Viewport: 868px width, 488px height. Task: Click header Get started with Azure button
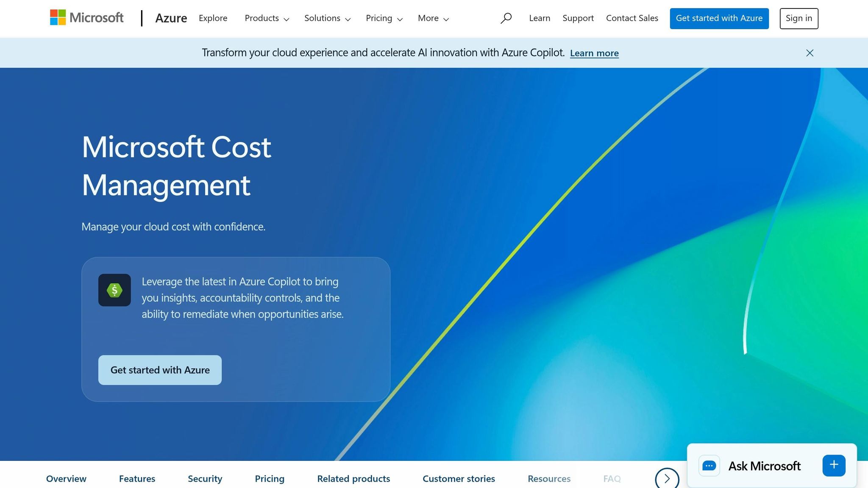tap(719, 18)
